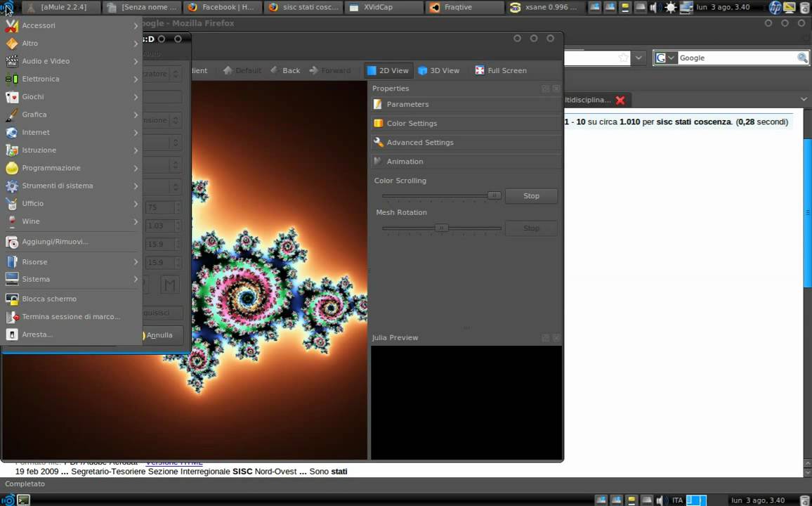The height and width of the screenshot is (506, 812).
Task: Enter Full Screen mode in Fraqtive
Action: click(x=500, y=70)
